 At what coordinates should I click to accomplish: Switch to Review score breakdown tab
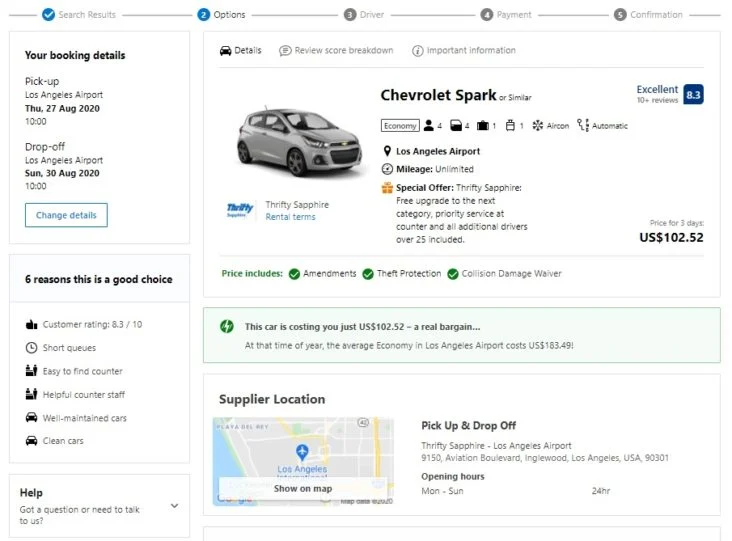pos(336,50)
